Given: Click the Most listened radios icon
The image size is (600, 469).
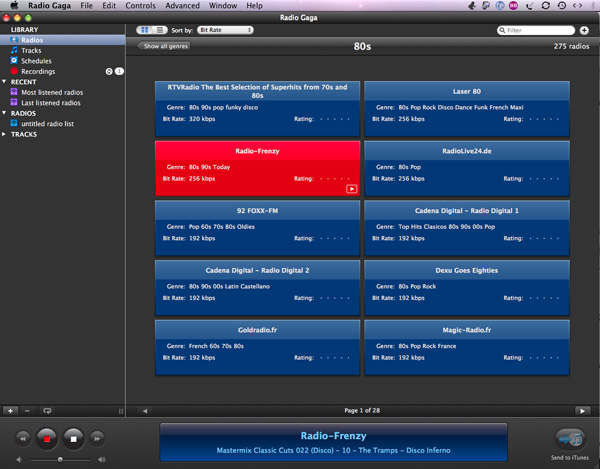Looking at the screenshot, I should (x=14, y=92).
